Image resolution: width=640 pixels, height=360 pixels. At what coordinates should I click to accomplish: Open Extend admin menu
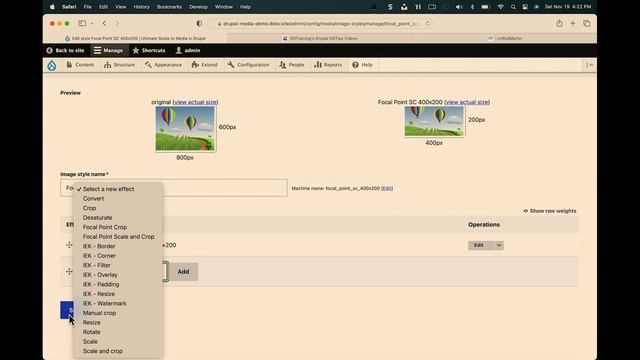pyautogui.click(x=204, y=65)
